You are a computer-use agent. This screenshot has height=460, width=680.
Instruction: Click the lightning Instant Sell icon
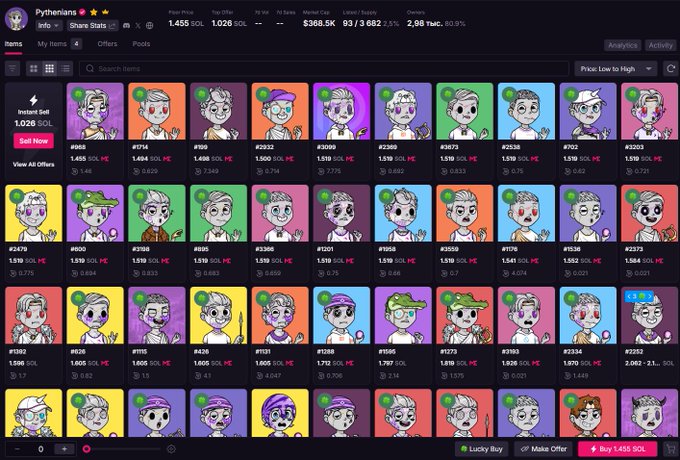click(x=33, y=100)
